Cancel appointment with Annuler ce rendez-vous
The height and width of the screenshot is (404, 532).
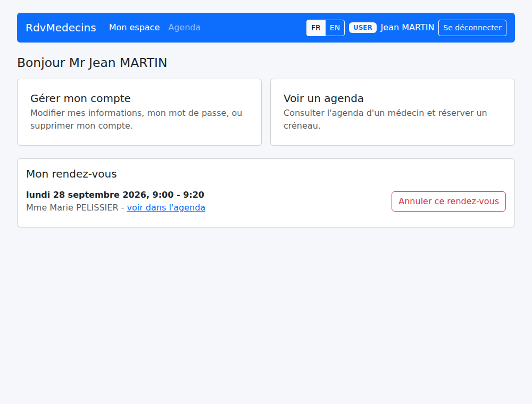tap(448, 201)
